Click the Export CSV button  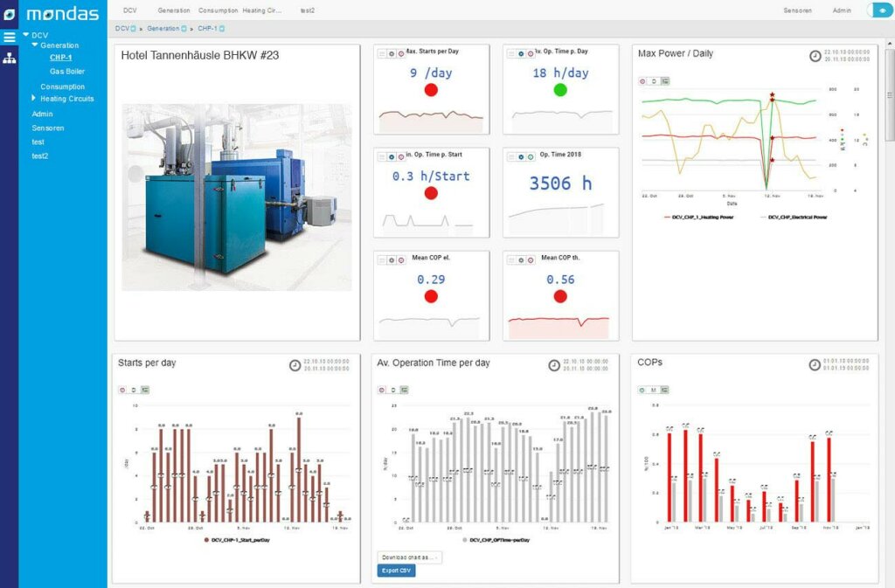(396, 571)
